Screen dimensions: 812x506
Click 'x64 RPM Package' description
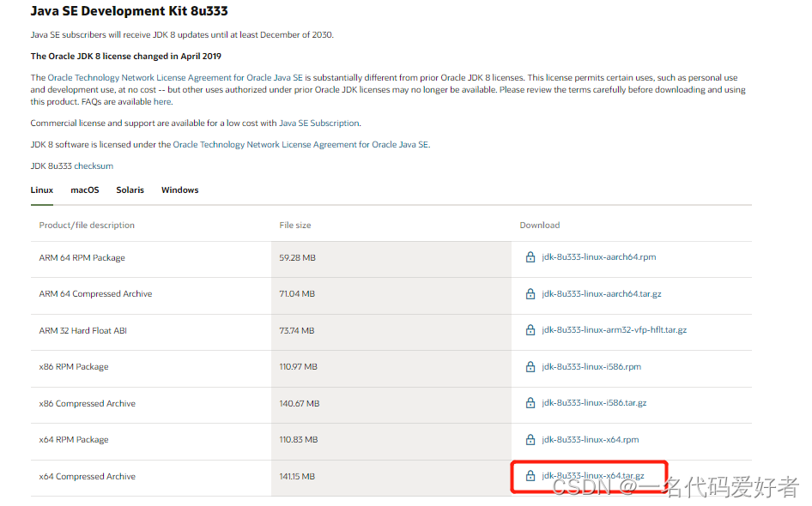click(x=74, y=440)
